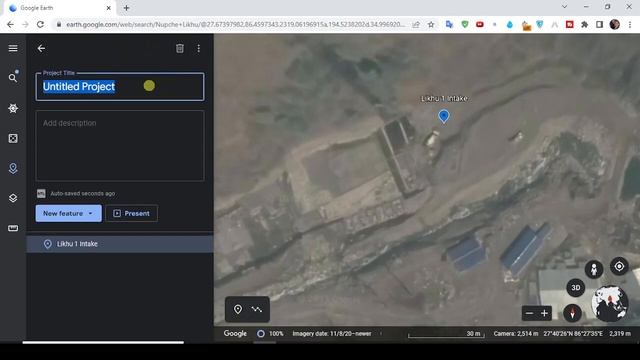Select the Google Earth browser tab
This screenshot has height=360, width=640.
click(60, 8)
